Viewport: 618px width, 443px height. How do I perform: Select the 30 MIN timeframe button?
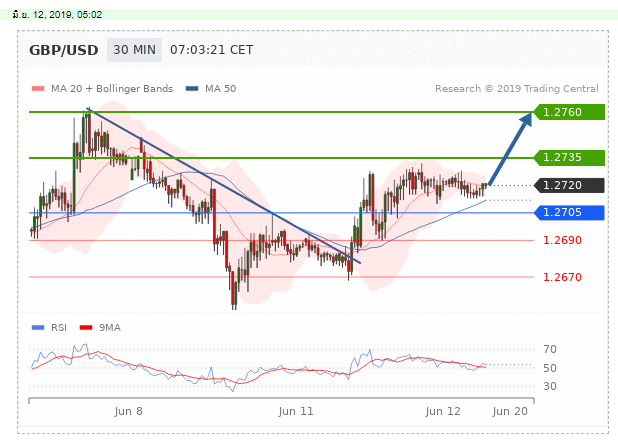pos(134,50)
